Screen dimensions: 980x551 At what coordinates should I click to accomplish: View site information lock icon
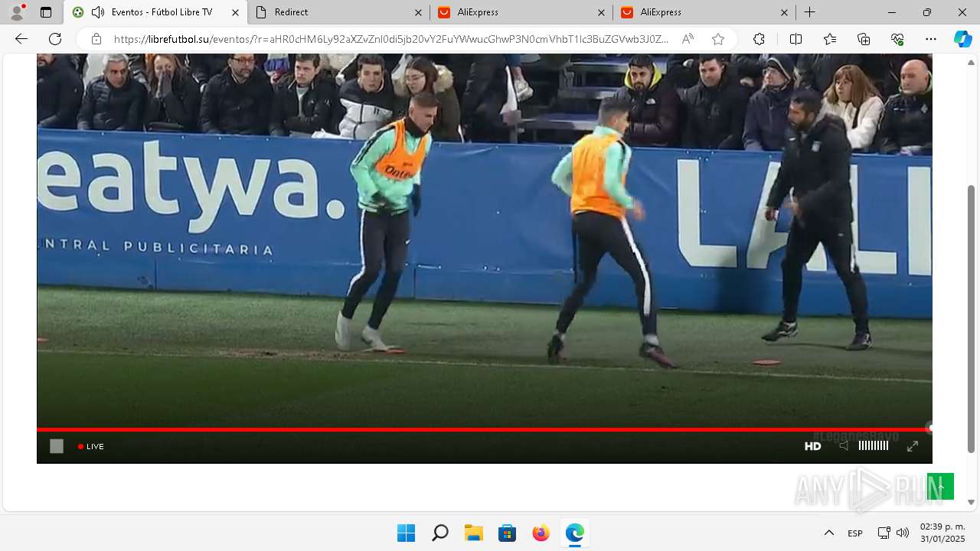click(x=96, y=39)
